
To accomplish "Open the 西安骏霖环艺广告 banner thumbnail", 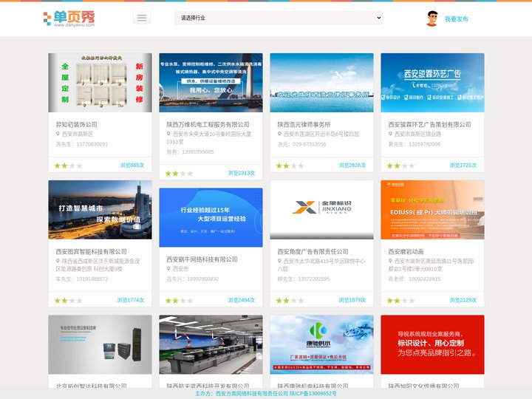I will pyautogui.click(x=432, y=83).
